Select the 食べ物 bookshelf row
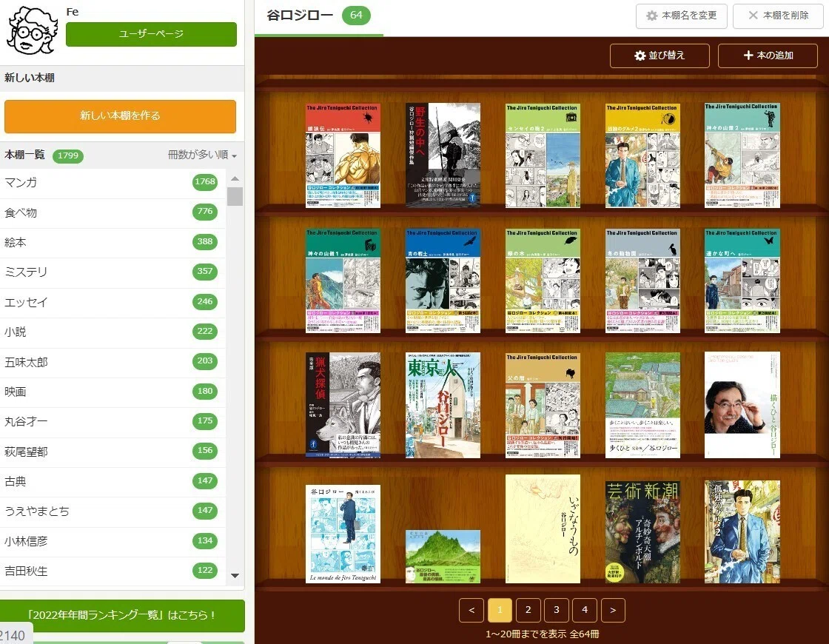This screenshot has width=829, height=644. (x=113, y=213)
